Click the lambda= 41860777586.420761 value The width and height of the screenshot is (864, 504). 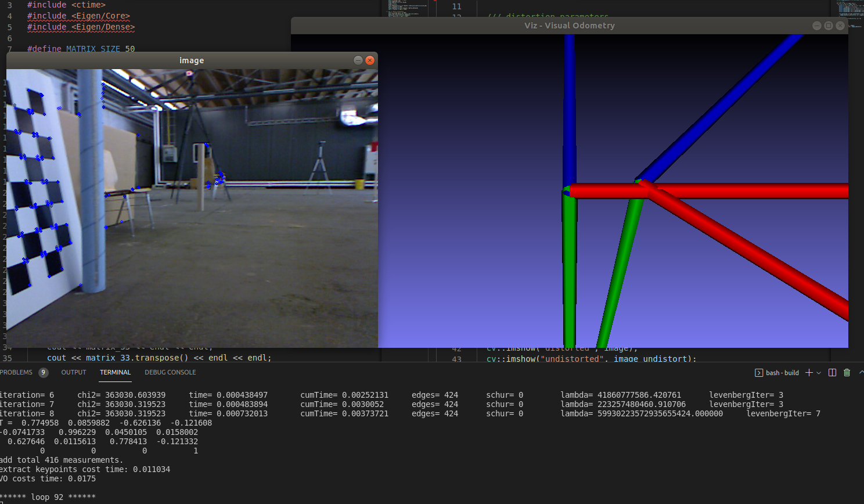(621, 395)
